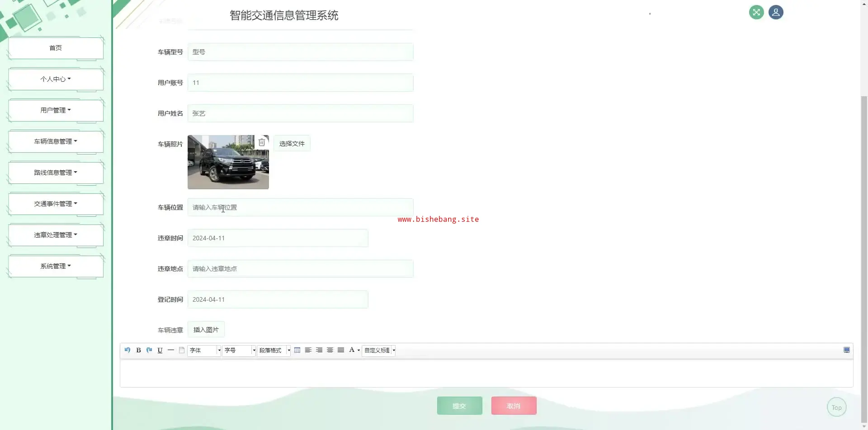Justify text in the editor toolbar
868x430 pixels.
coord(341,350)
